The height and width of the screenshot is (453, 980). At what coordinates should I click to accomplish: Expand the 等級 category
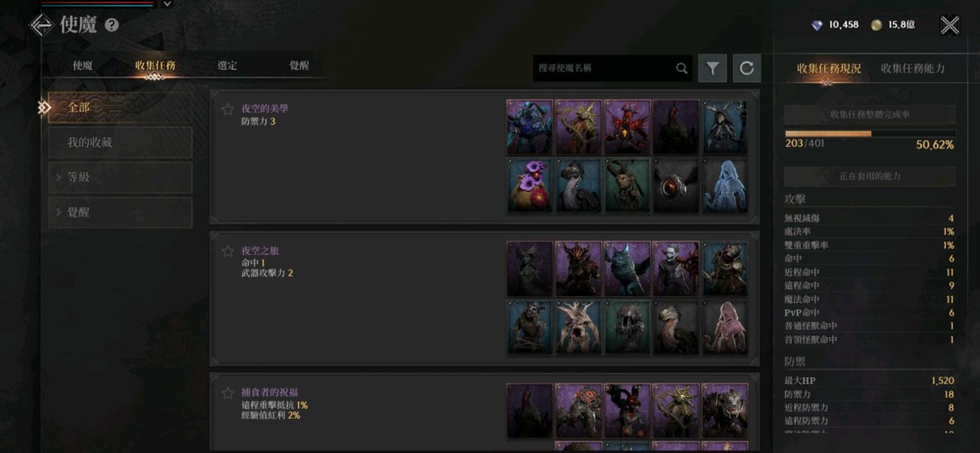click(120, 177)
